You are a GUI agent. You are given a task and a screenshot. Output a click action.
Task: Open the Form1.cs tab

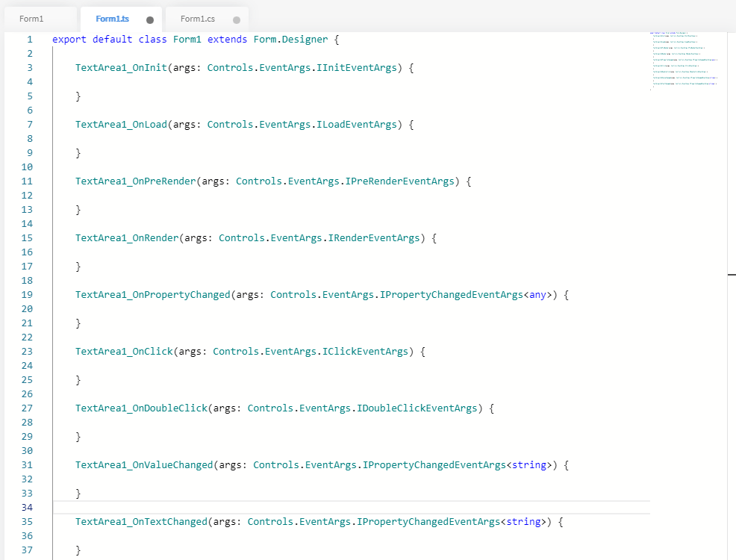[x=197, y=19]
